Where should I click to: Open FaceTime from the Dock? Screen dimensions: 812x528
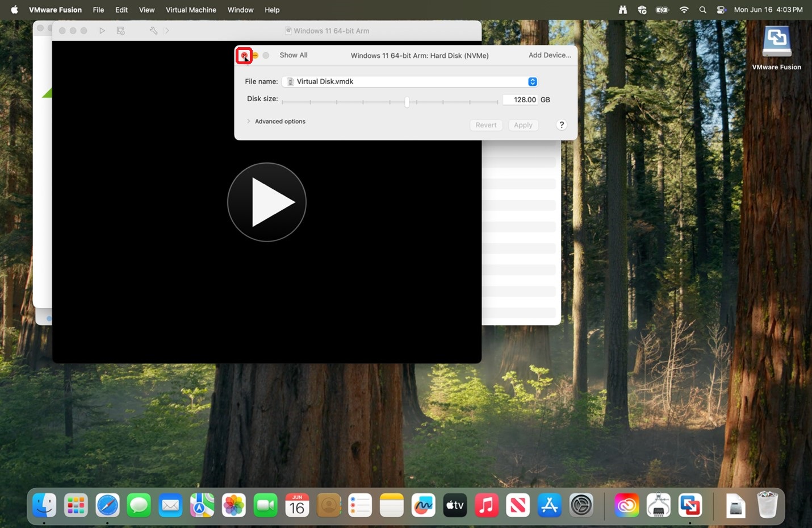point(265,505)
